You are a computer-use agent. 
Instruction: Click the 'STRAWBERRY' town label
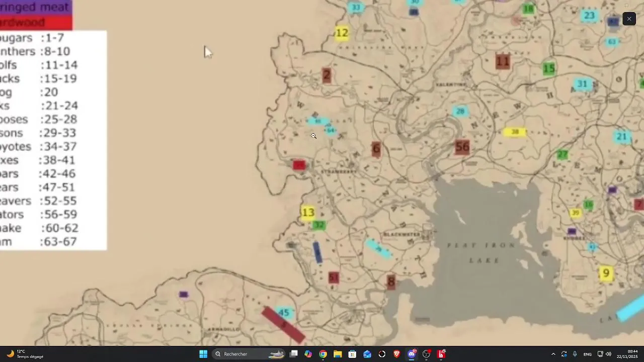click(338, 171)
